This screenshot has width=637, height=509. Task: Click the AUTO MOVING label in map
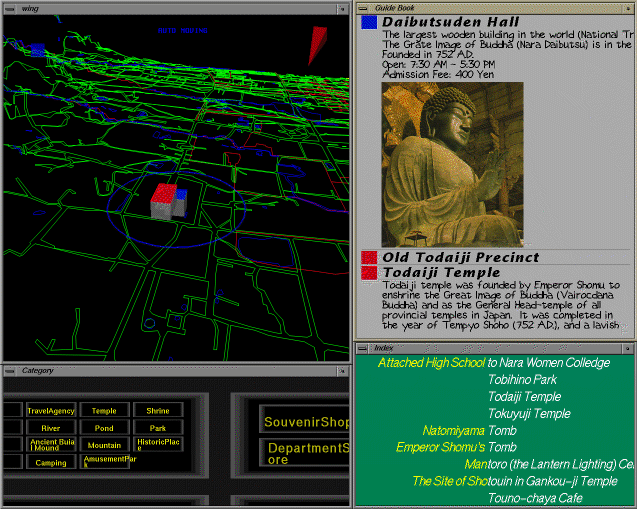pyautogui.click(x=183, y=30)
